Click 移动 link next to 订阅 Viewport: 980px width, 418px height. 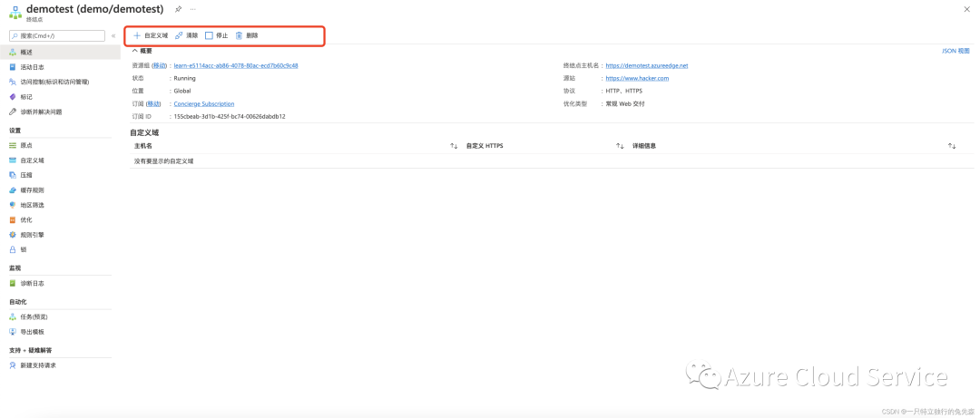tap(153, 103)
